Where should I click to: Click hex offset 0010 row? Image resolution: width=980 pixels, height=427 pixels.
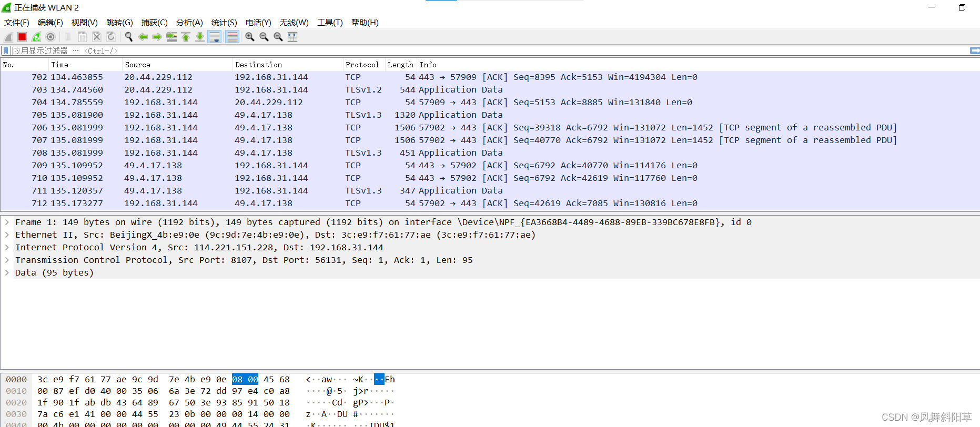coord(16,391)
